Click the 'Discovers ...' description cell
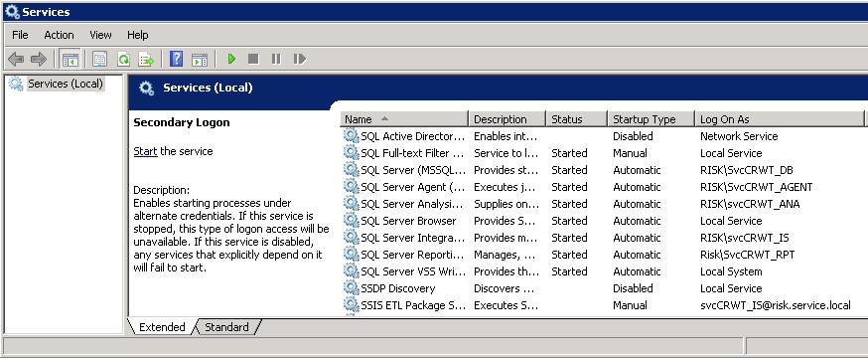 coord(505,288)
